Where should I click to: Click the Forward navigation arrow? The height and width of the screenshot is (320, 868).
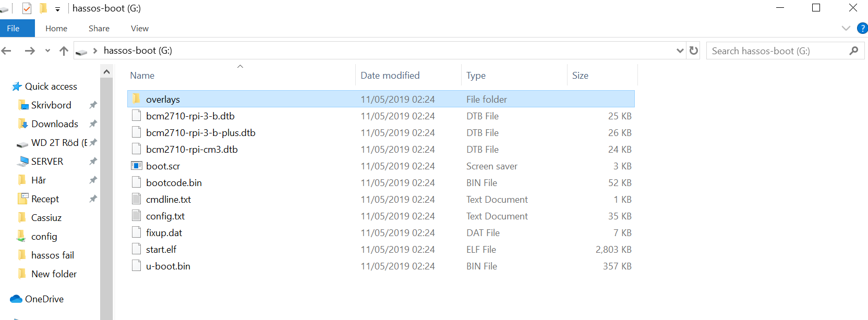[30, 51]
